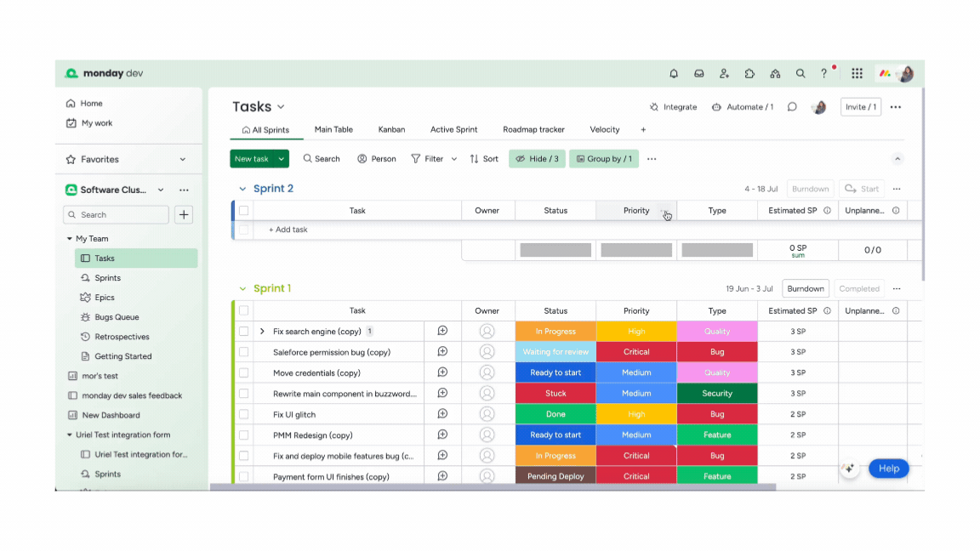980x551 pixels.
Task: Click the blue Help button
Action: tap(889, 468)
